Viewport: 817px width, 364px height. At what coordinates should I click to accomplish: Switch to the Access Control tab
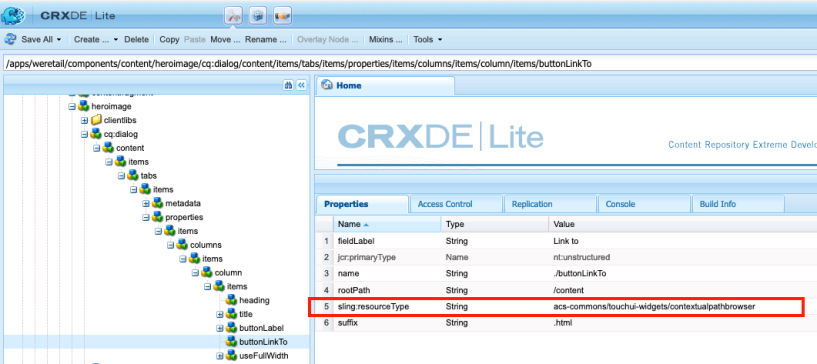(x=456, y=204)
